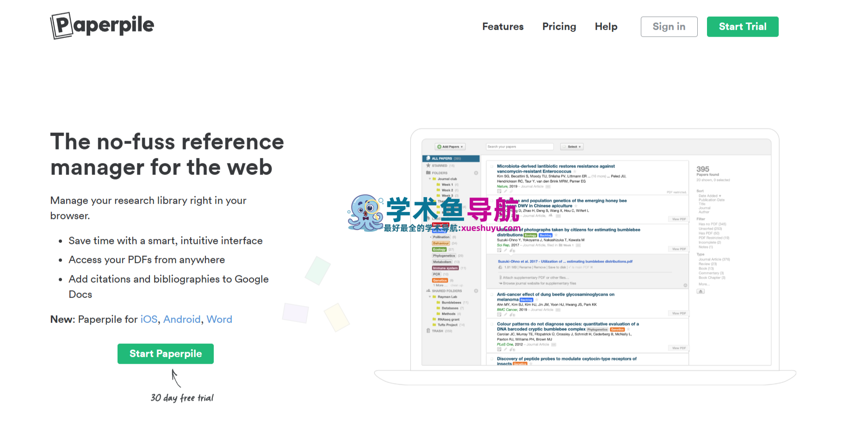
Task: Check the Microbiota-derived lantibiotic paper checkbox
Action: [492, 166]
